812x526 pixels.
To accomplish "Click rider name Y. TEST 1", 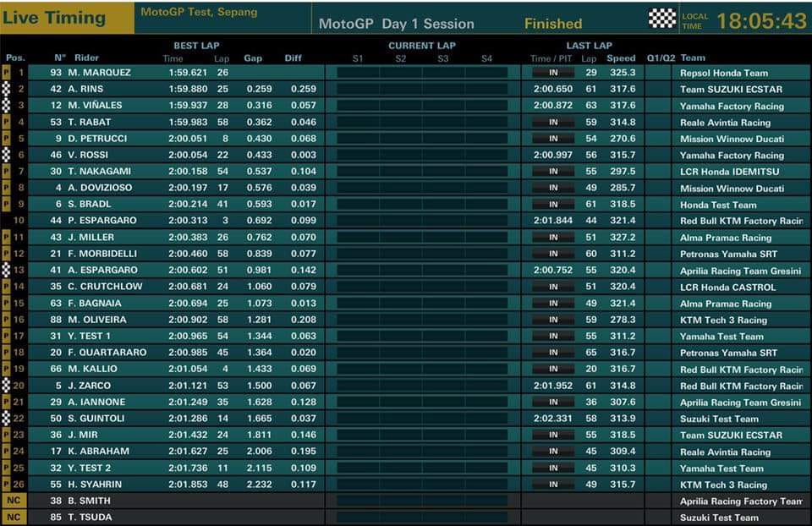I will coord(89,336).
